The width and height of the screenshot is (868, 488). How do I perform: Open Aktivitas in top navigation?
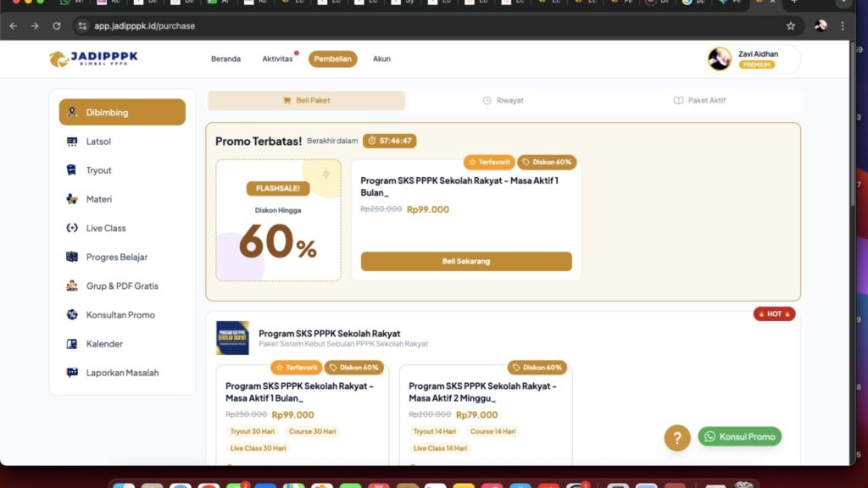pyautogui.click(x=277, y=58)
